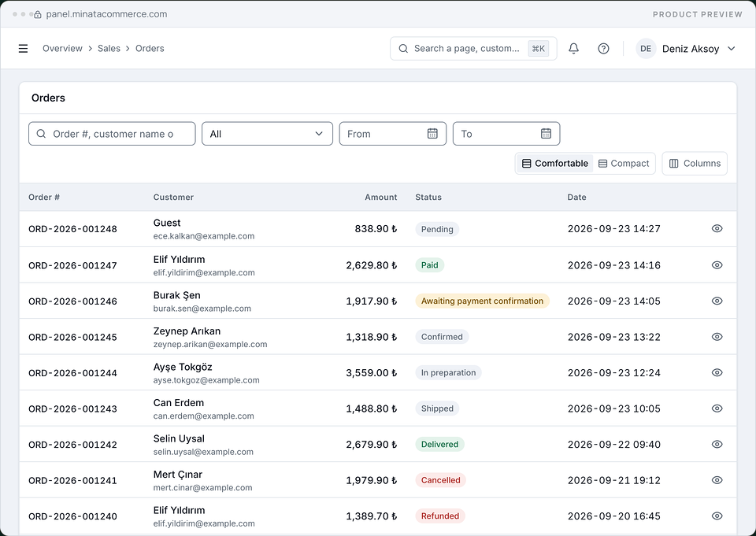Click the panel.minatacommerce.com address
Image resolution: width=756 pixels, height=536 pixels.
click(106, 14)
